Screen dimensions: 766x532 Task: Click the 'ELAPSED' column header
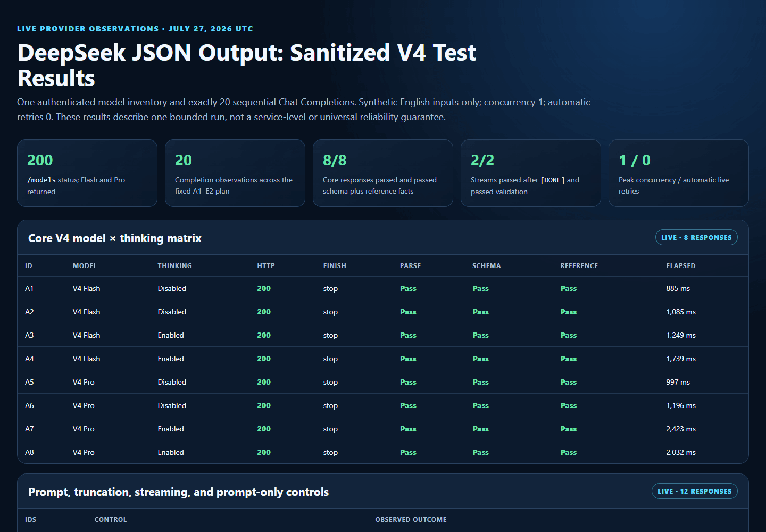(681, 266)
